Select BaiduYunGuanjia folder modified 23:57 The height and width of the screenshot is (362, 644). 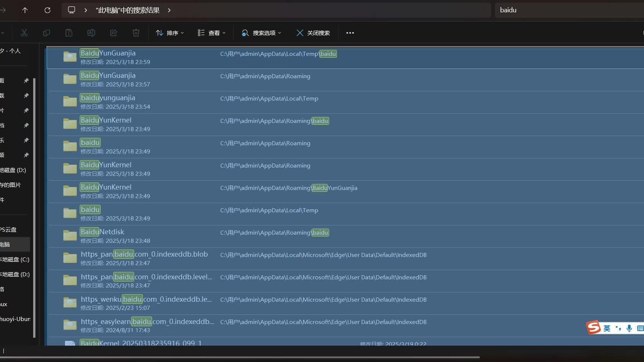coord(345,80)
